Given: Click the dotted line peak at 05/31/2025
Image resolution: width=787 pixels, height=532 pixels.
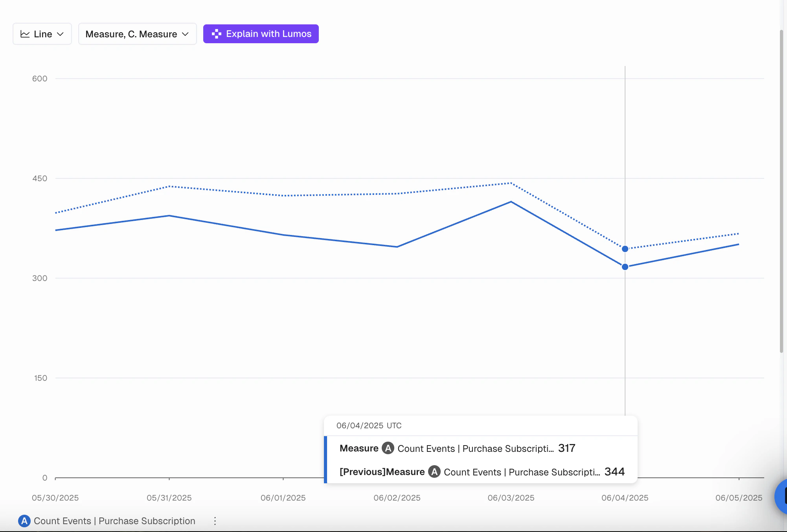Looking at the screenshot, I should pyautogui.click(x=169, y=186).
